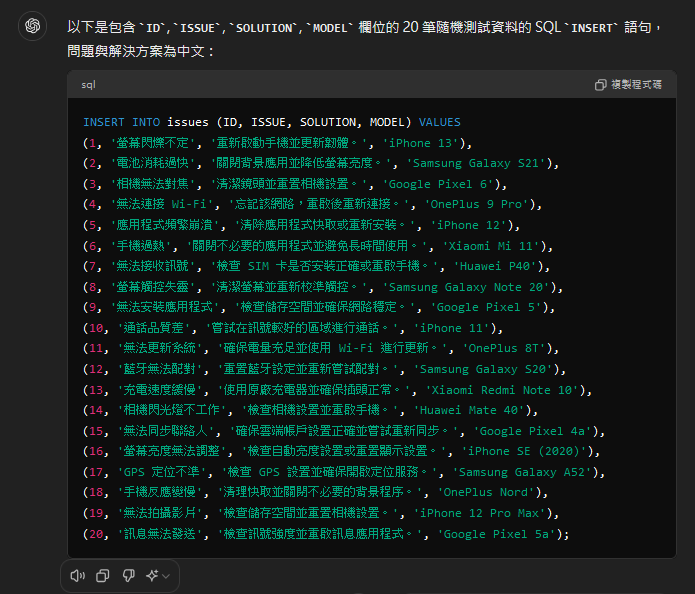This screenshot has height=594, width=695.
Task: Click 'OnePlus 8T' in row 11
Action: coord(504,348)
